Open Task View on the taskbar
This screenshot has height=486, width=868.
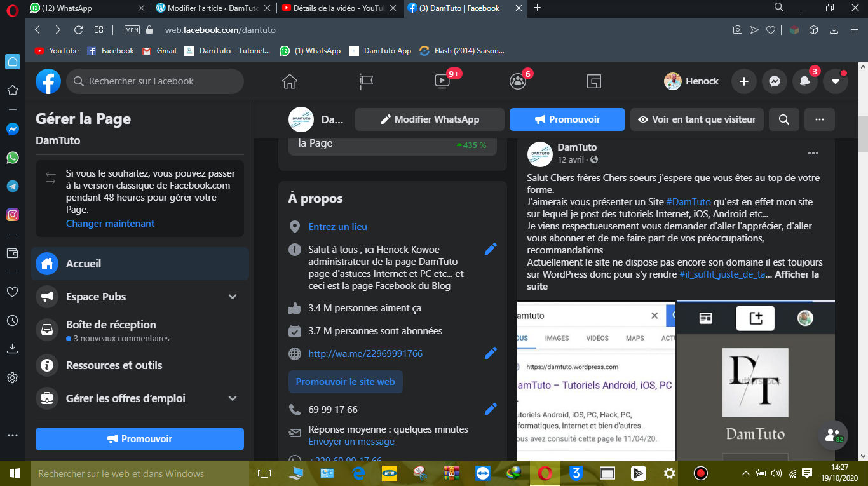click(x=264, y=473)
